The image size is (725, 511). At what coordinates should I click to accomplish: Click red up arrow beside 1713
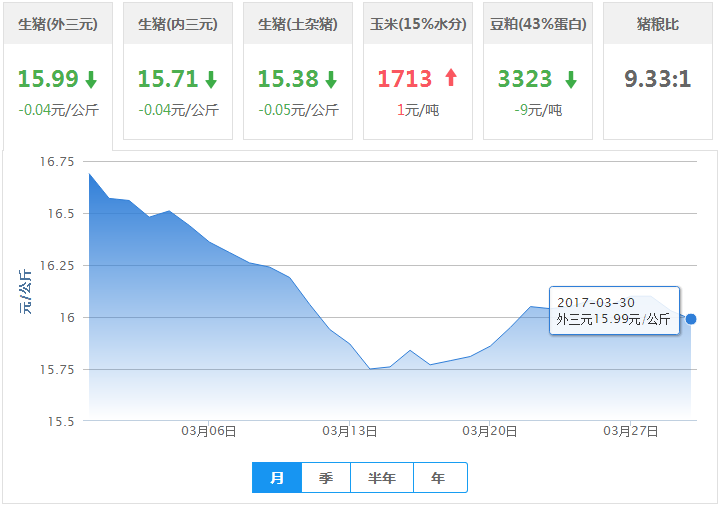[x=450, y=79]
